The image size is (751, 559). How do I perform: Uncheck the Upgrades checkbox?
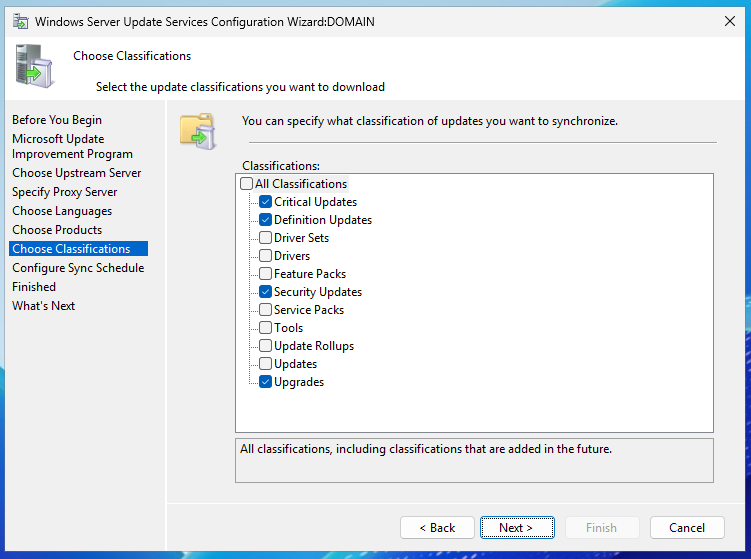coord(265,382)
